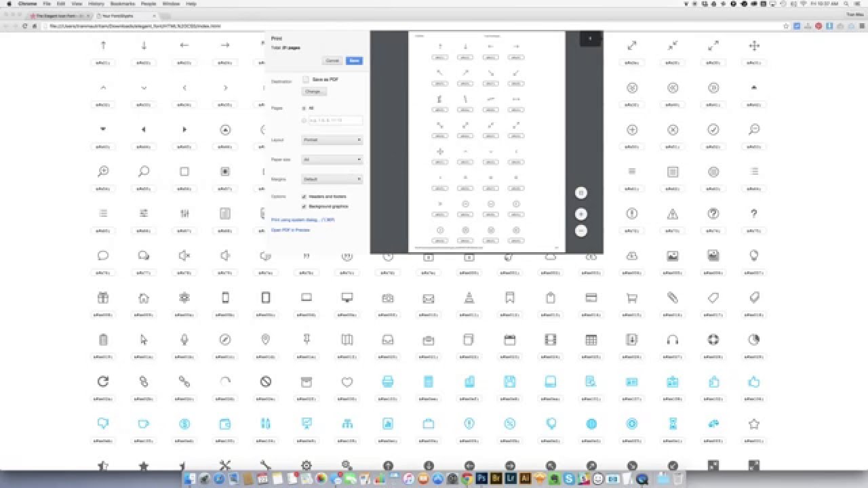This screenshot has width=868, height=488.
Task: Uncheck the Headers and footers option
Action: click(x=303, y=197)
